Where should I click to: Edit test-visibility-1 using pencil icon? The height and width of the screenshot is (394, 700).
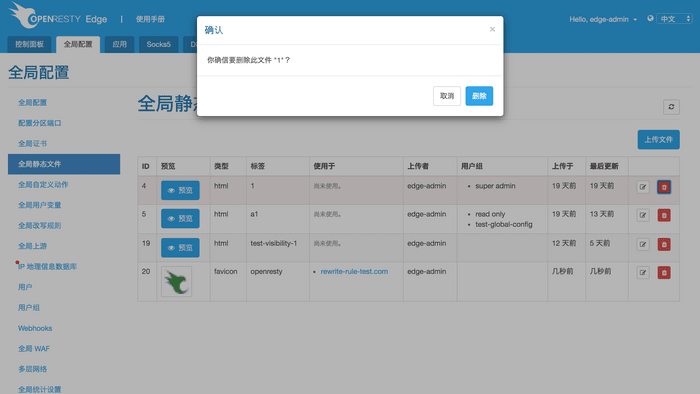click(643, 245)
